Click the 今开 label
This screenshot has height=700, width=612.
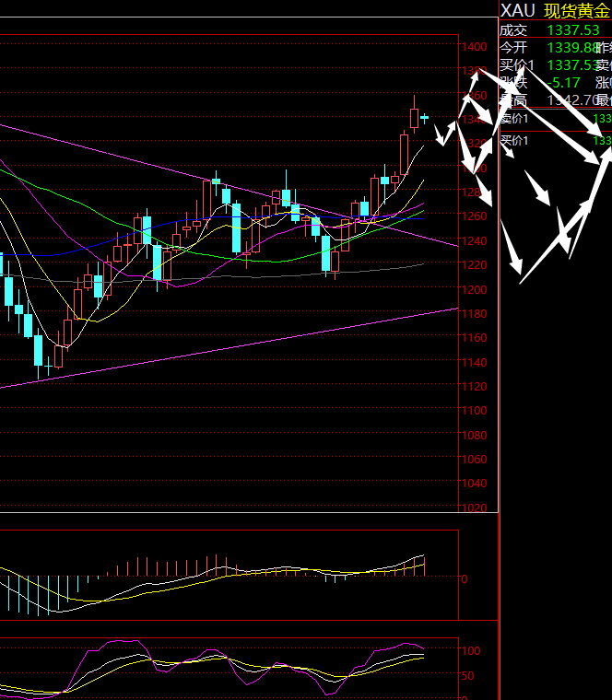(513, 47)
